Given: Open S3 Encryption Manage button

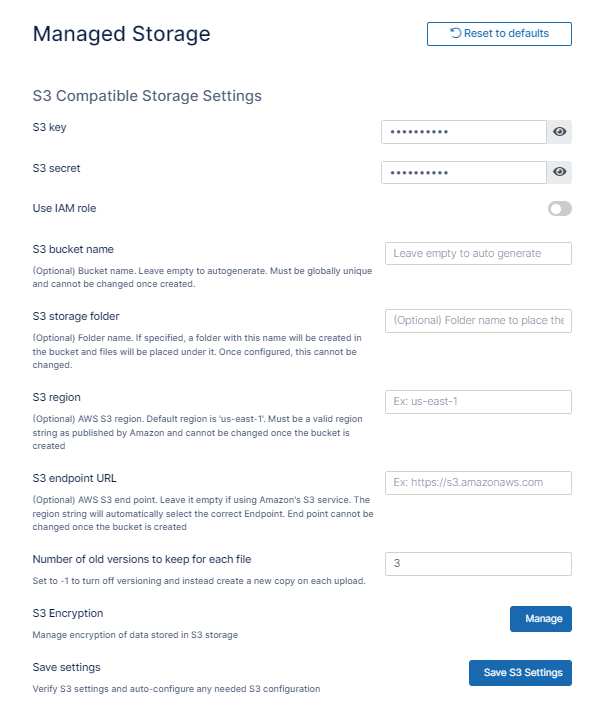Looking at the screenshot, I should point(541,619).
